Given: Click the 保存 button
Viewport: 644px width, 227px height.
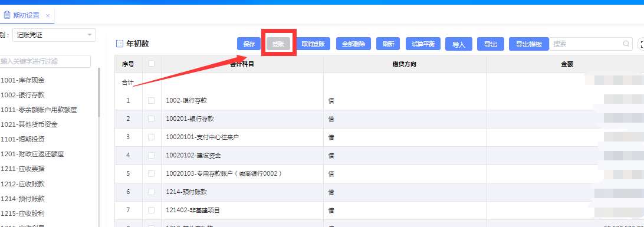Looking at the screenshot, I should [x=249, y=44].
